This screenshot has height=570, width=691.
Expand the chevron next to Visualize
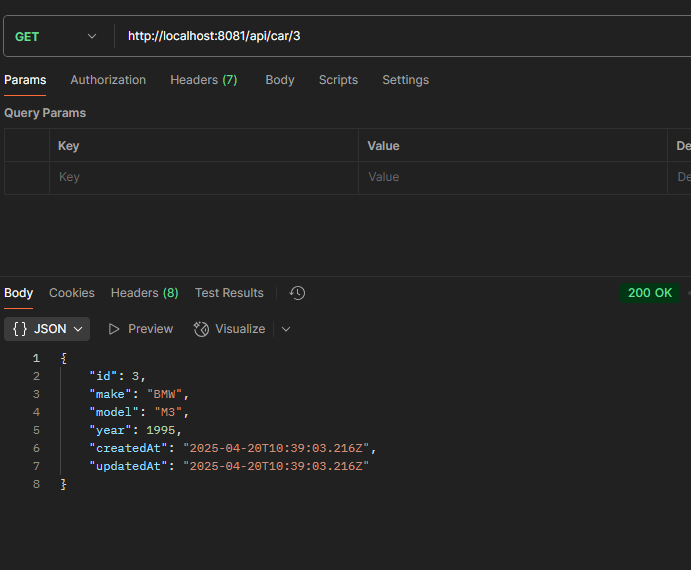pyautogui.click(x=286, y=329)
